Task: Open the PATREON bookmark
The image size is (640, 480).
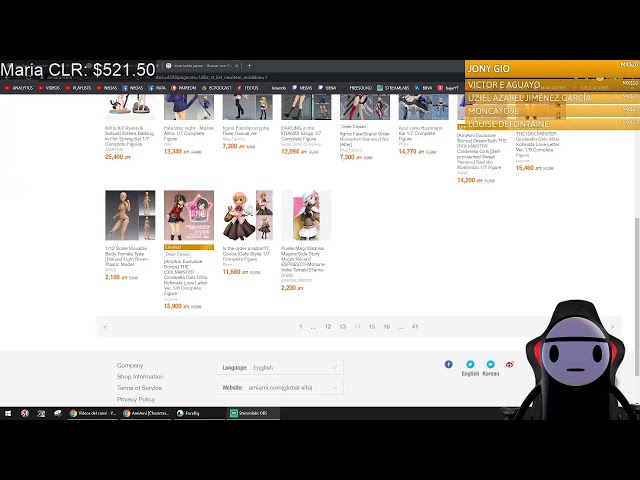Action: pyautogui.click(x=183, y=88)
